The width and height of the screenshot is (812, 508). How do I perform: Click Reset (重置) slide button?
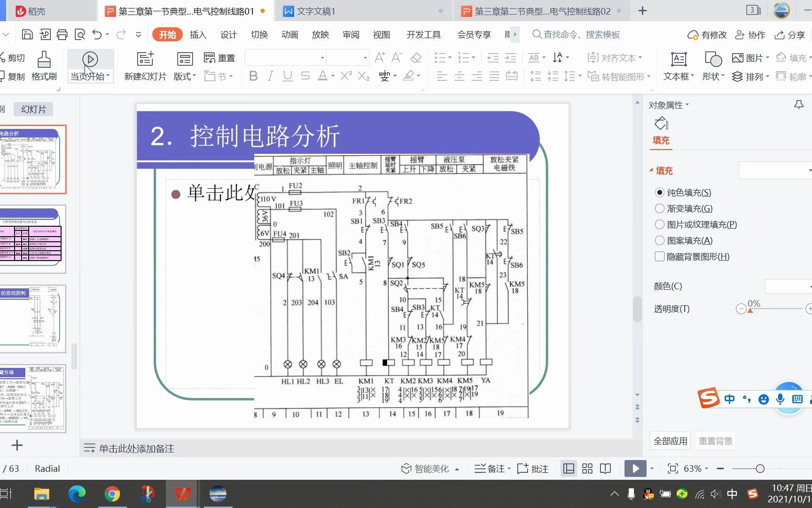tap(219, 58)
